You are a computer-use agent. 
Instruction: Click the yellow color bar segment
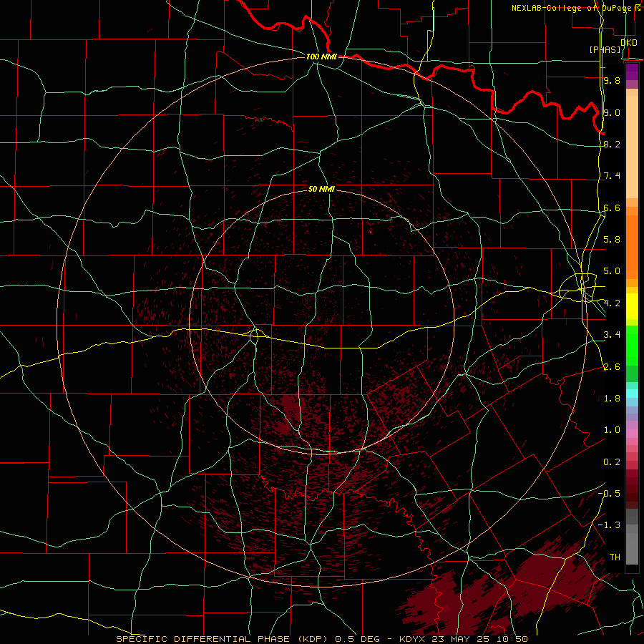tap(632, 306)
